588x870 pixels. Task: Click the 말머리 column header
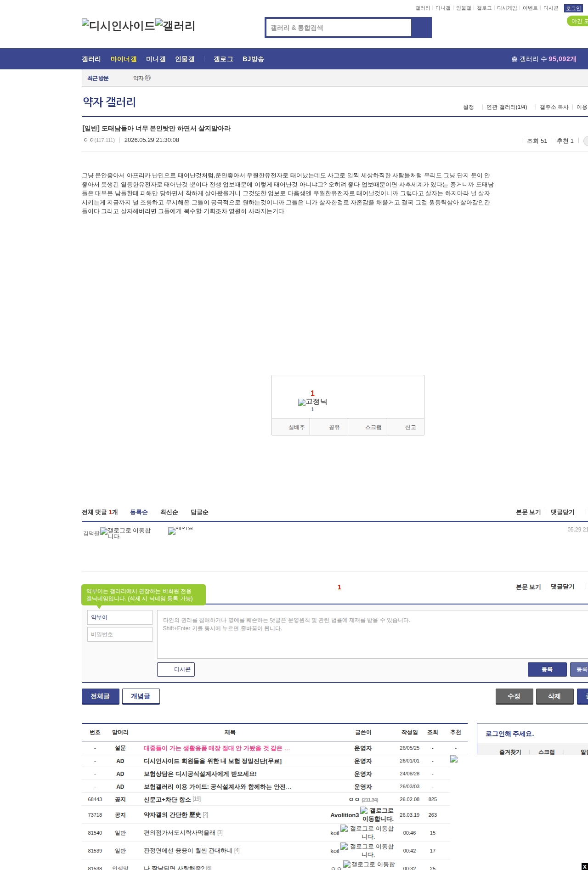pyautogui.click(x=120, y=732)
